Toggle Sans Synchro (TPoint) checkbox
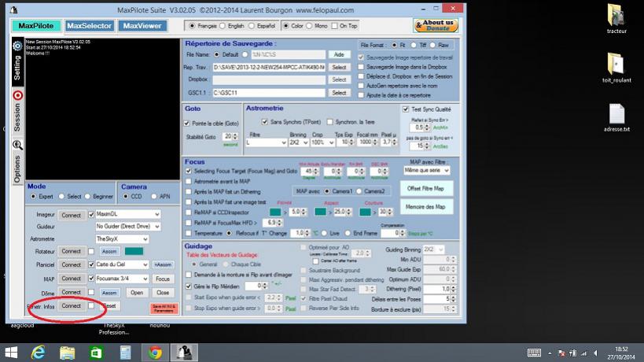This screenshot has width=644, height=362. (264, 122)
